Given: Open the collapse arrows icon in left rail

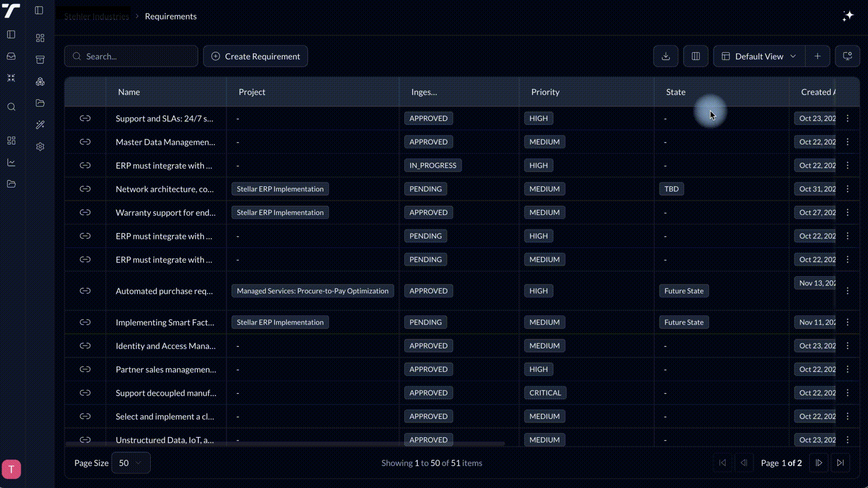Looking at the screenshot, I should 11,78.
